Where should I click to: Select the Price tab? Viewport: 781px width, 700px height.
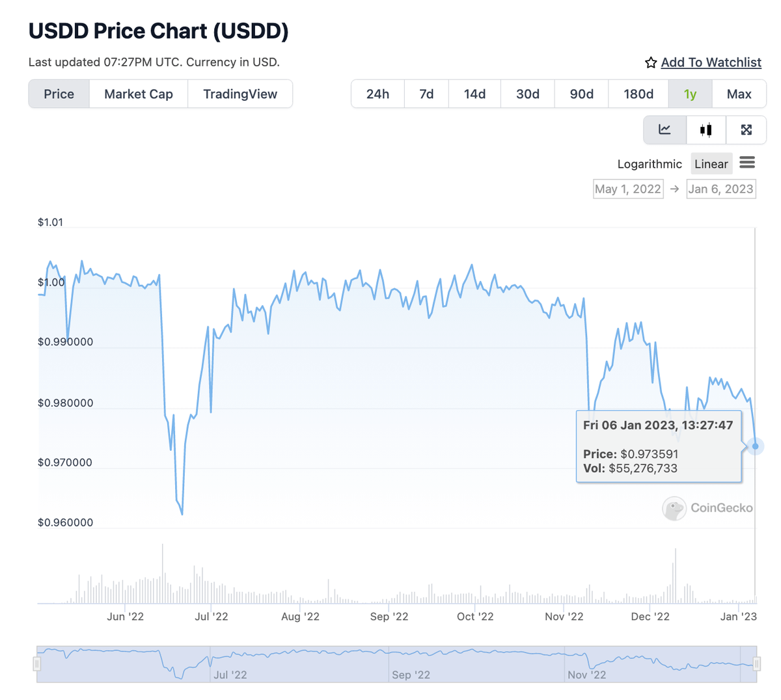(x=59, y=94)
